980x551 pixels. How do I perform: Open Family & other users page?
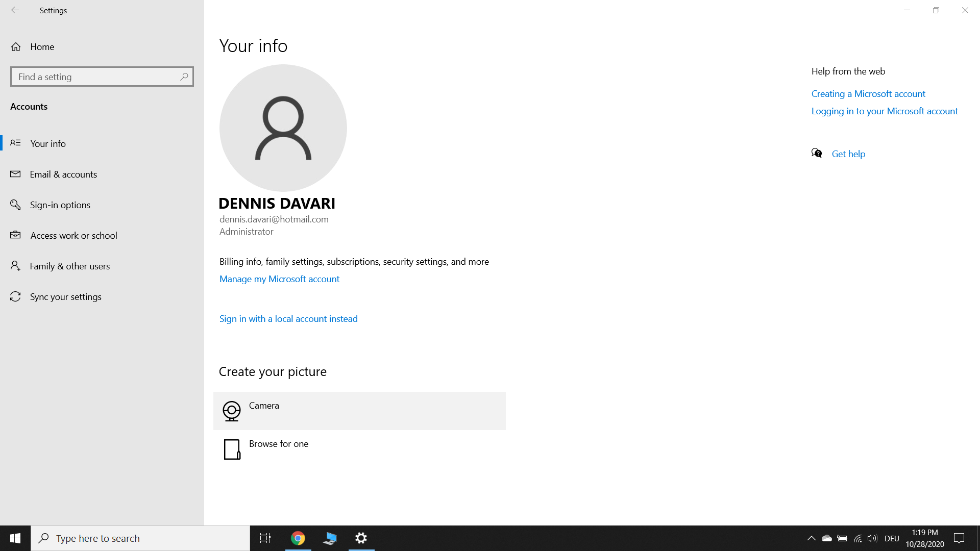pyautogui.click(x=70, y=266)
